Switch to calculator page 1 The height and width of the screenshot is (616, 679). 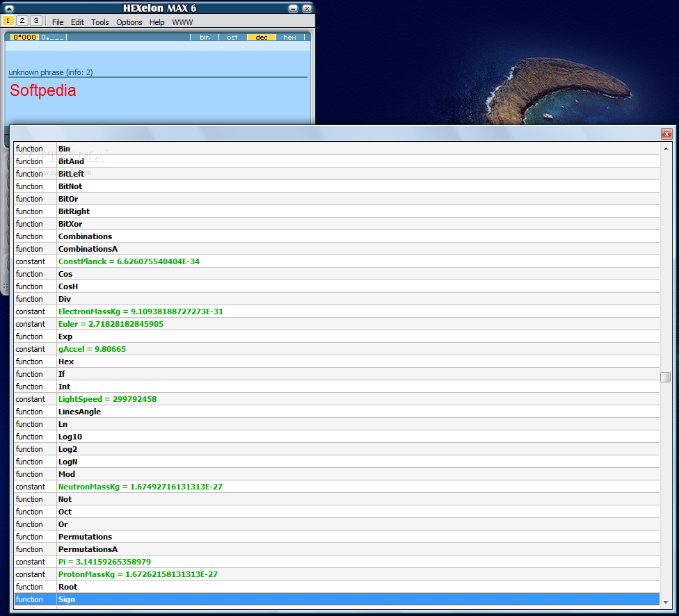click(8, 20)
